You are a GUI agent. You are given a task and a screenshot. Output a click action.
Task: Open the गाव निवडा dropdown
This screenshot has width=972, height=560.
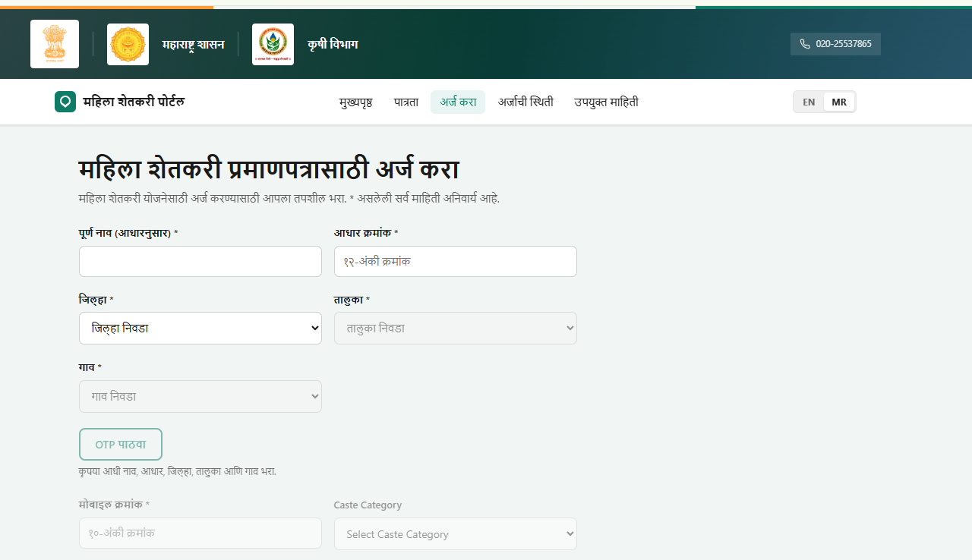pyautogui.click(x=200, y=396)
